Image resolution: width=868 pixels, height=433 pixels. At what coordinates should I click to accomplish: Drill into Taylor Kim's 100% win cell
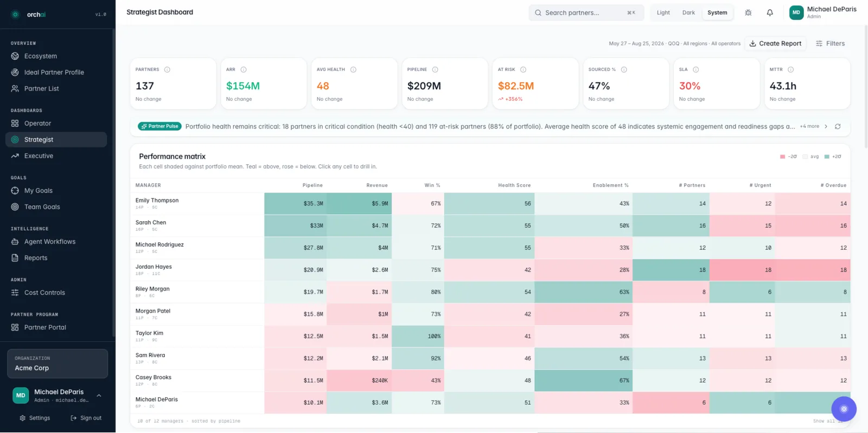(x=418, y=336)
